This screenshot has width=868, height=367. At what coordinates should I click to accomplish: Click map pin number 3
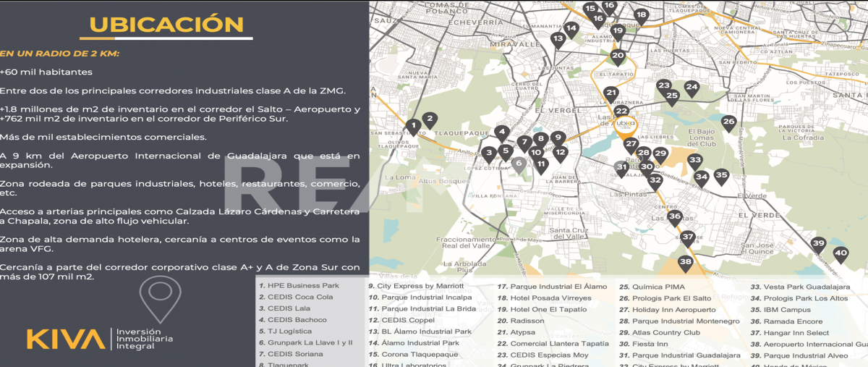pyautogui.click(x=489, y=154)
